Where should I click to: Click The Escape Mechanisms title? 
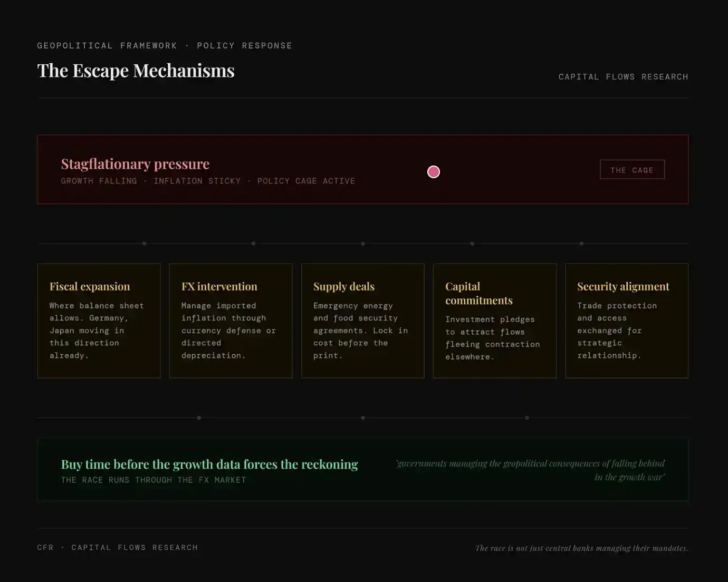pos(136,71)
